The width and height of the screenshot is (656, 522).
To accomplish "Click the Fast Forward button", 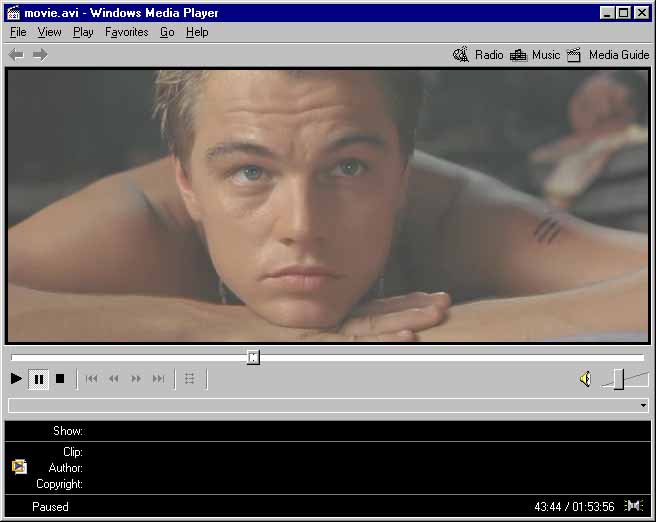I will point(136,379).
